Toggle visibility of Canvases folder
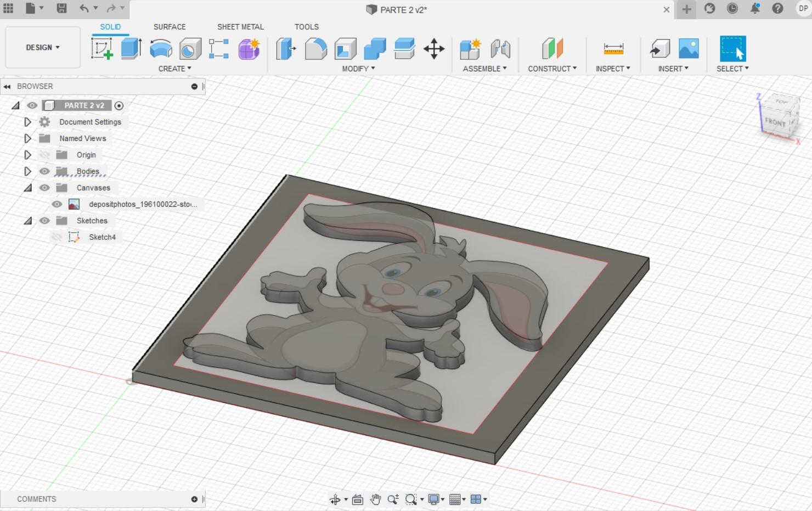 pyautogui.click(x=44, y=188)
